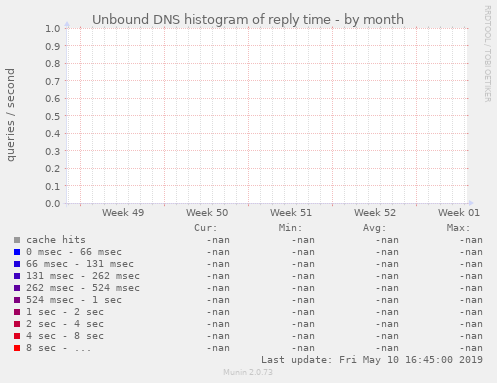
Task: Click the 66 msec - 131 msec legend swatch
Action: pyautogui.click(x=17, y=264)
